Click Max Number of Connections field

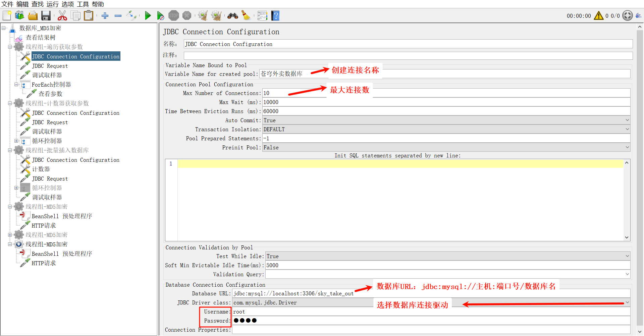(x=446, y=93)
